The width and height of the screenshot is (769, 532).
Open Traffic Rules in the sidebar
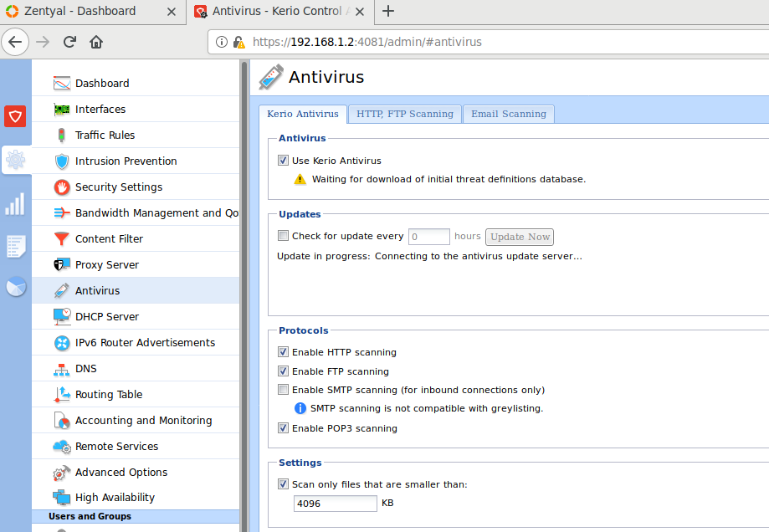(x=136, y=136)
